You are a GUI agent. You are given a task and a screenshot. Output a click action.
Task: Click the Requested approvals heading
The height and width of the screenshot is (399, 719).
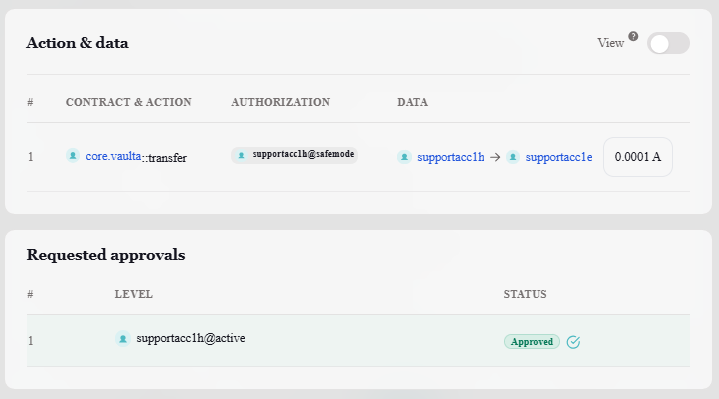pyautogui.click(x=106, y=255)
